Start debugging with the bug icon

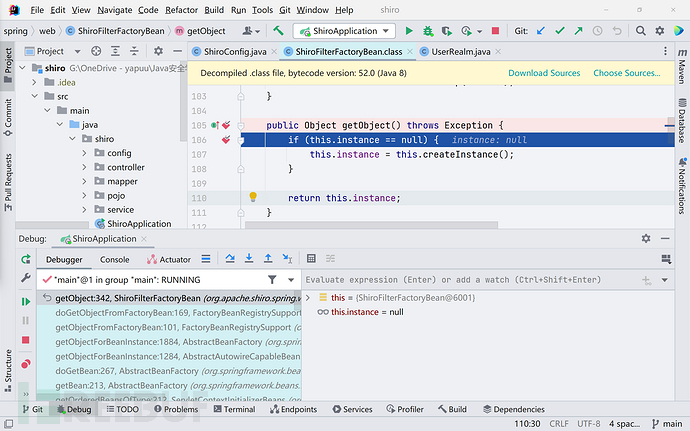click(x=428, y=31)
